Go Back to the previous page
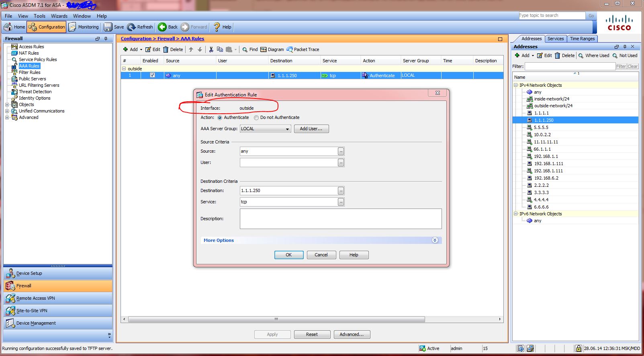 click(168, 27)
